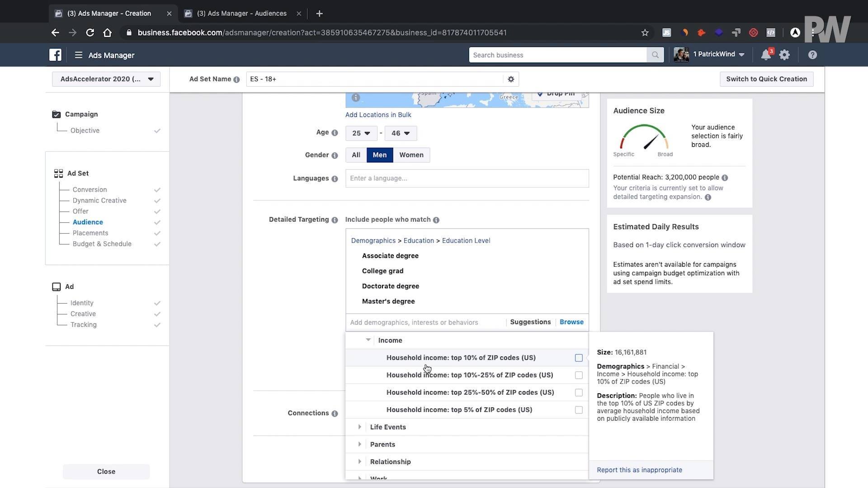The image size is (868, 488).
Task: Click info icon beside Potential Reach
Action: click(x=725, y=178)
